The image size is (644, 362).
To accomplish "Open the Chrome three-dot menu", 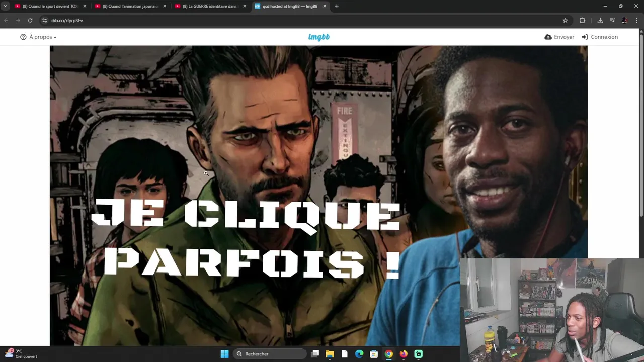I will tap(636, 20).
